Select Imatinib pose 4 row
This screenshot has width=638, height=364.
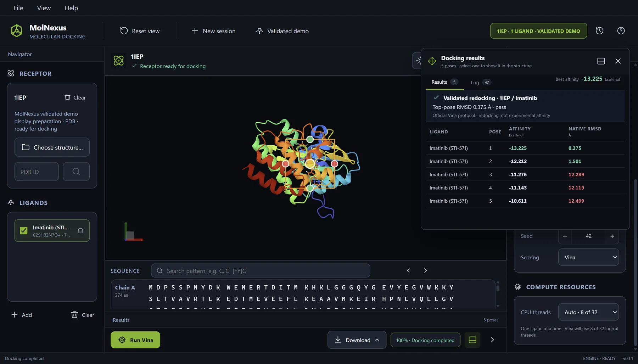pyautogui.click(x=525, y=187)
